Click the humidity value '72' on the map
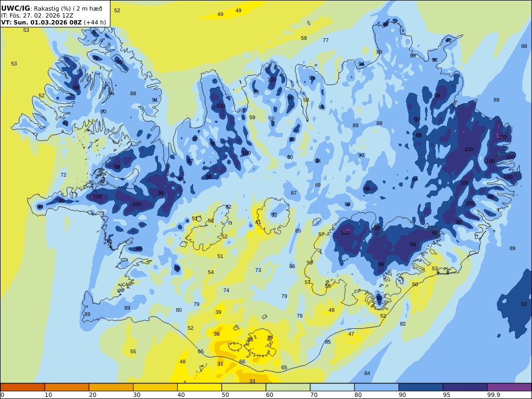The width and height of the screenshot is (532, 399). 63,174
